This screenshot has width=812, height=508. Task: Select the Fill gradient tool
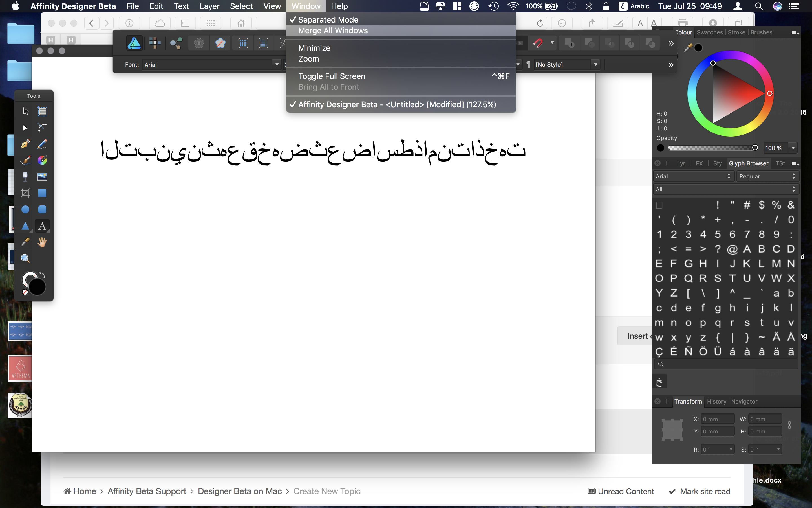pyautogui.click(x=42, y=160)
